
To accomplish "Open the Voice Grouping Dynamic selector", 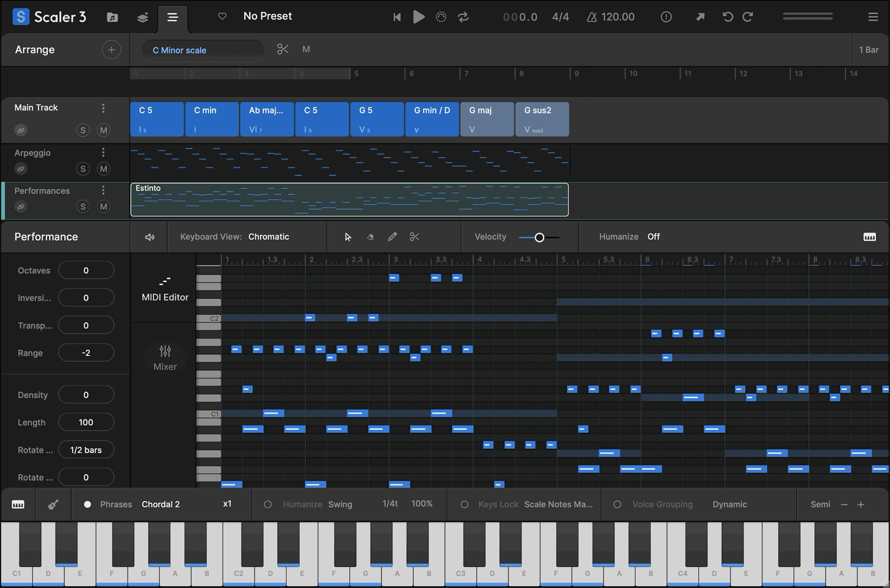I will tap(729, 504).
